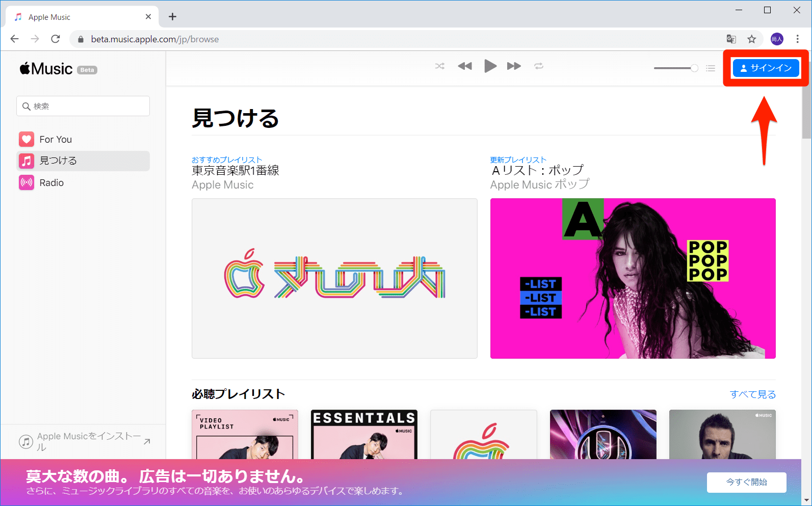Click the Apple Music logo
Viewport: 812px width, 506px height.
click(x=46, y=69)
